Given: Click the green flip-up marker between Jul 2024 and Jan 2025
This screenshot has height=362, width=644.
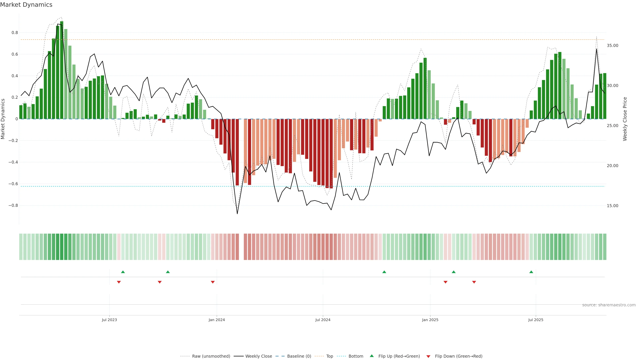Looking at the screenshot, I should [384, 272].
